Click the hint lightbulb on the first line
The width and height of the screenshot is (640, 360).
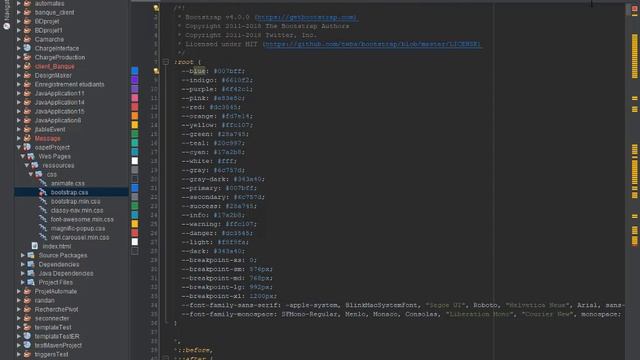click(156, 8)
